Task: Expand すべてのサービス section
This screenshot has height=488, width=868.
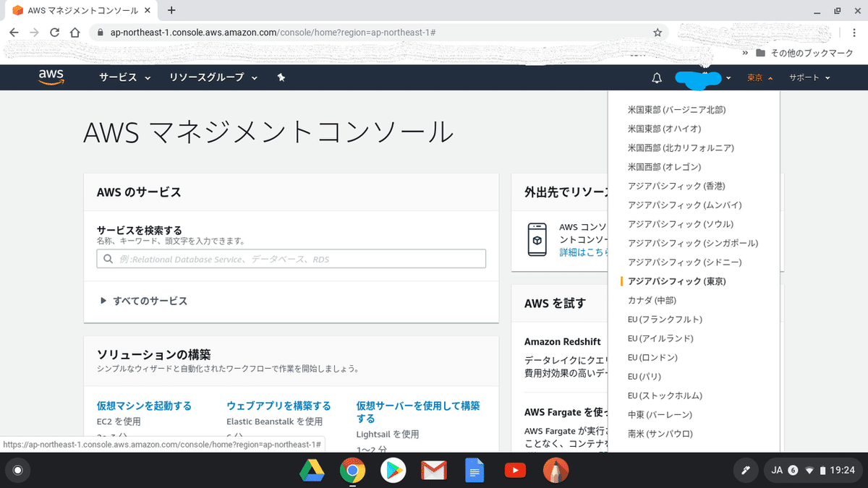Action: tap(144, 301)
